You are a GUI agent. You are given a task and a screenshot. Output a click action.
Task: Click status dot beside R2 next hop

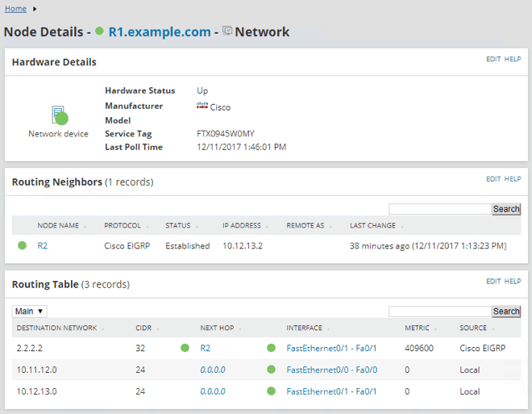click(x=185, y=348)
